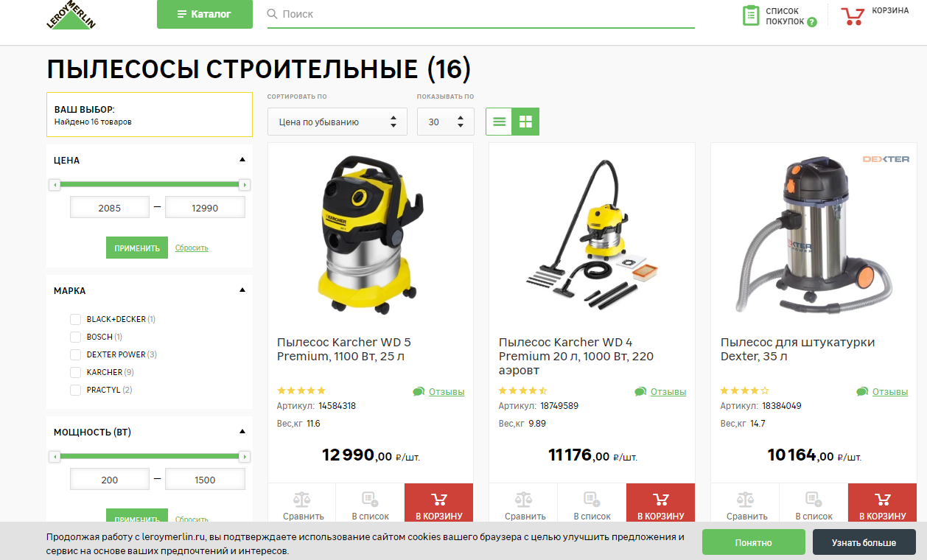927x560 pixels.
Task: Switch to list view layout
Action: (500, 122)
